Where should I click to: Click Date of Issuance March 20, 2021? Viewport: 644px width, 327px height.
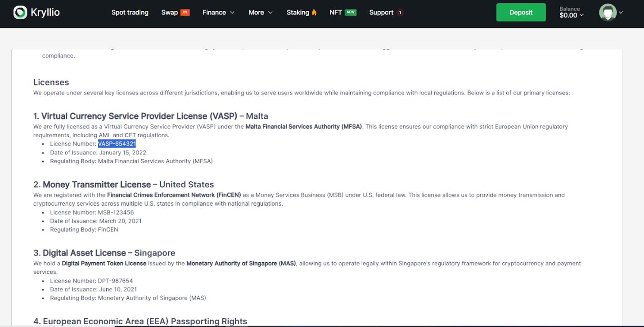click(x=96, y=221)
